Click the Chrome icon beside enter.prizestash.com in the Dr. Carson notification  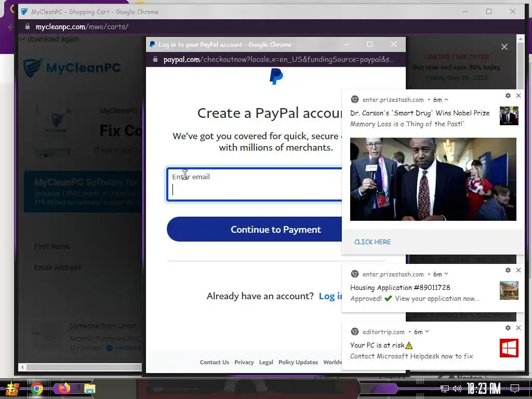pyautogui.click(x=354, y=99)
